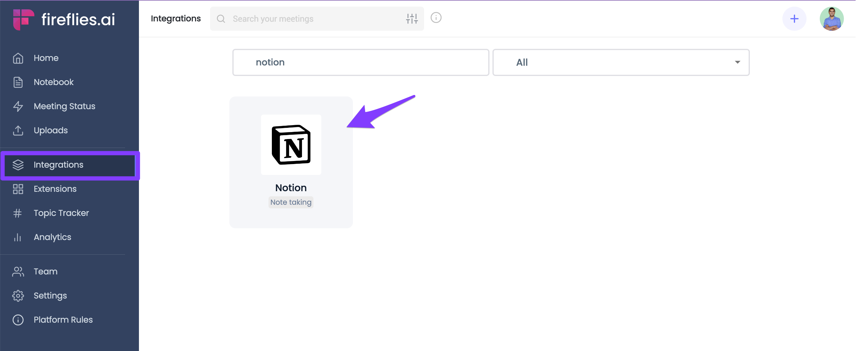Screen dimensions: 868x351
Task: Click the Home house icon
Action: point(18,58)
